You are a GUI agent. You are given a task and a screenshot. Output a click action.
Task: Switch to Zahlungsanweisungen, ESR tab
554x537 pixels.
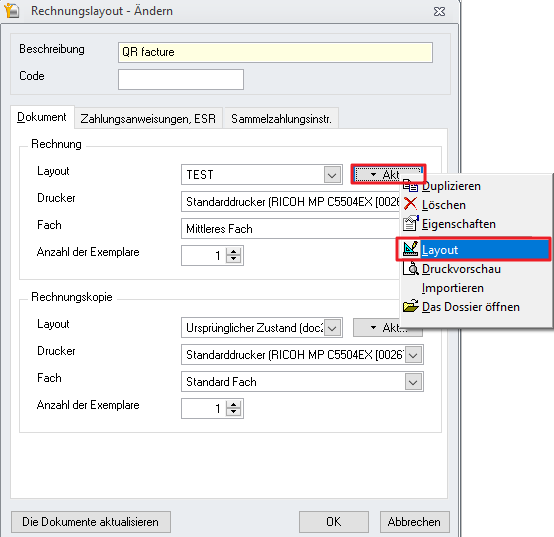[148, 118]
